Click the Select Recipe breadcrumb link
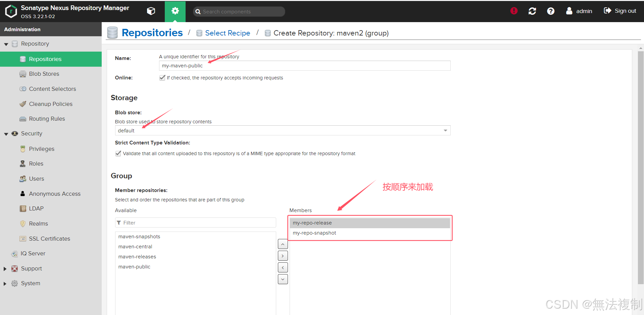Screen dimensions: 644x315 pos(228,33)
